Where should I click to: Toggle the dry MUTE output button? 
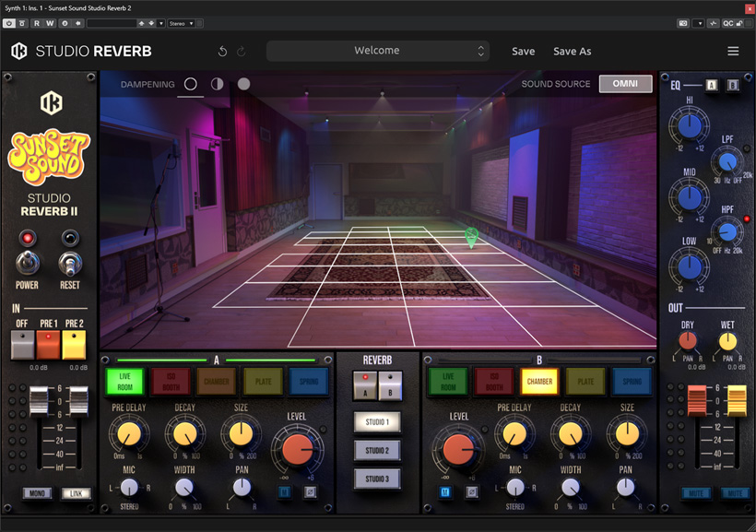pos(696,493)
